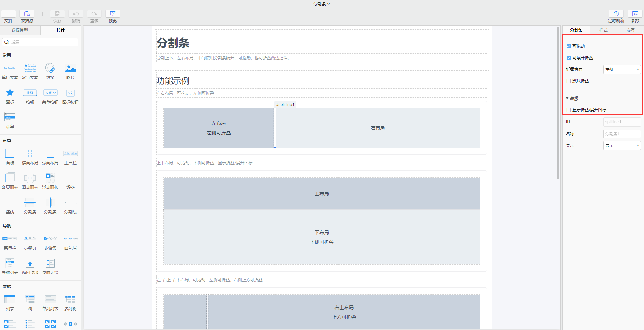Open preview via the 预览 toolbar icon
Viewport: 644px width, 330px height.
click(x=112, y=15)
